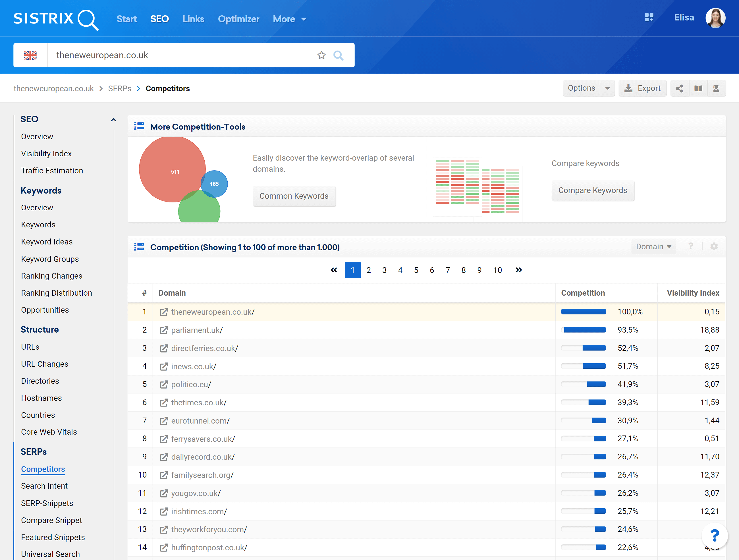Viewport: 739px width, 560px height.
Task: Click the external link icon for parliament.uk
Action: point(164,330)
